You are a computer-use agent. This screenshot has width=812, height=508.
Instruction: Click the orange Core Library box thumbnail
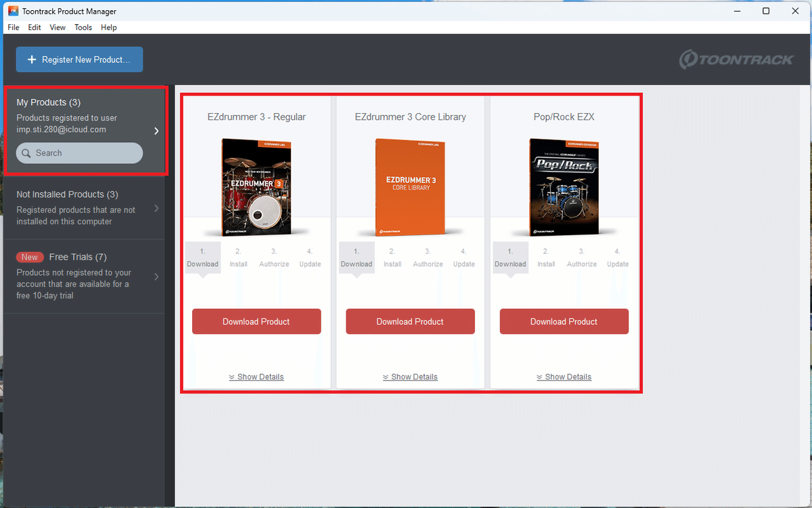[410, 187]
